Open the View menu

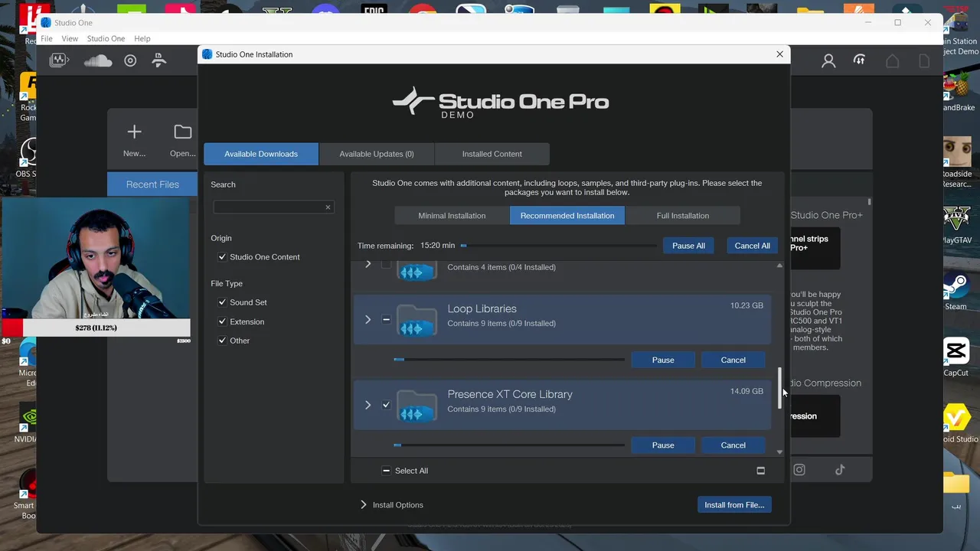pyautogui.click(x=70, y=38)
